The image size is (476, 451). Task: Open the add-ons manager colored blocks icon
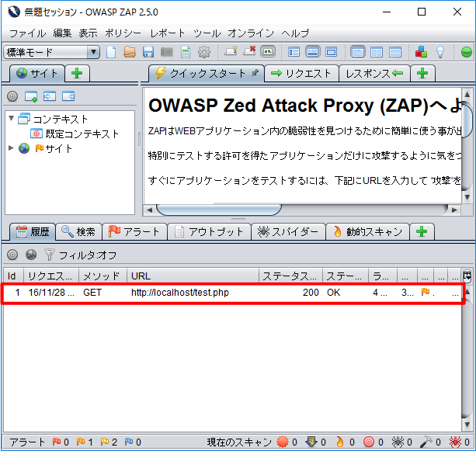tap(422, 52)
